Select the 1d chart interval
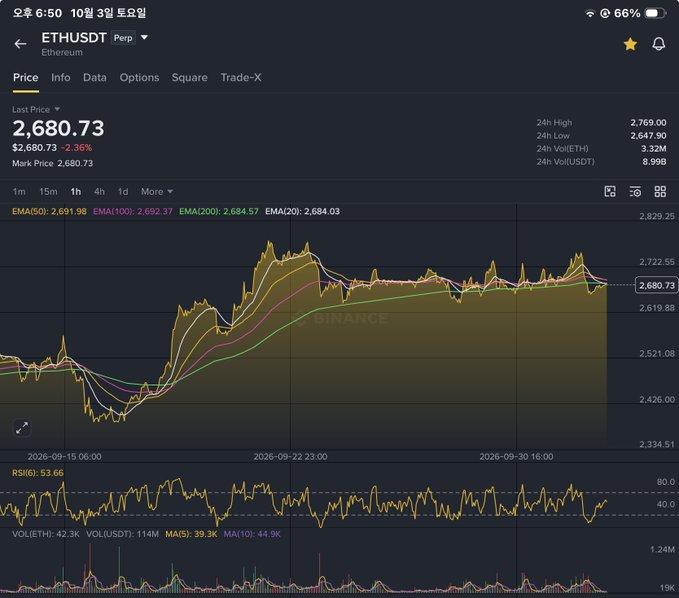This screenshot has width=679, height=598. (x=123, y=191)
